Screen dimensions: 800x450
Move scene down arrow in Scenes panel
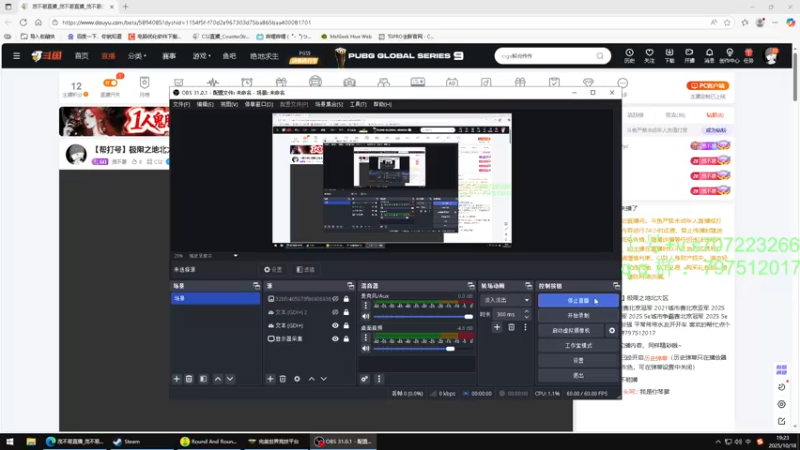pos(230,379)
